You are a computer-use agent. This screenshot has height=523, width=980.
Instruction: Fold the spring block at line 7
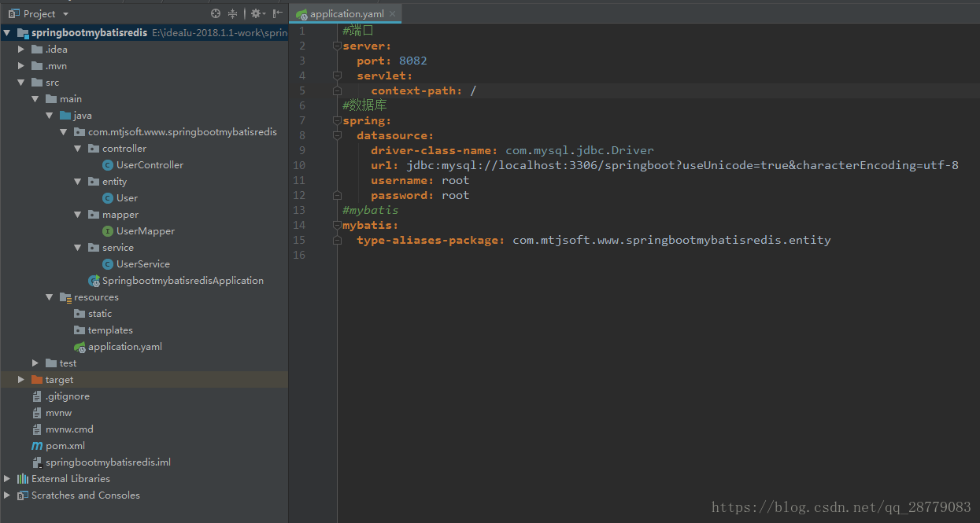point(337,121)
